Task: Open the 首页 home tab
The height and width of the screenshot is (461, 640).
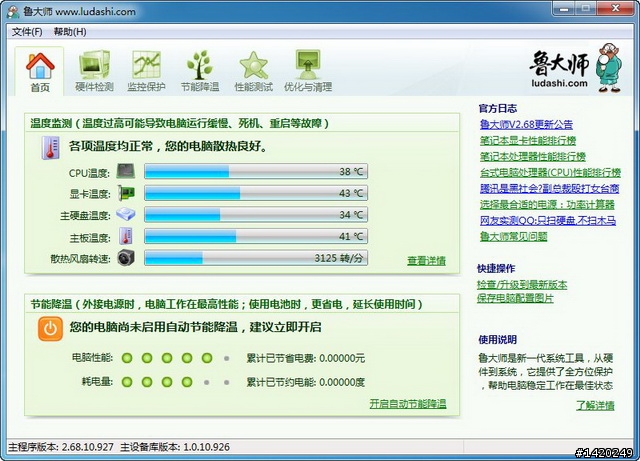Action: click(40, 72)
